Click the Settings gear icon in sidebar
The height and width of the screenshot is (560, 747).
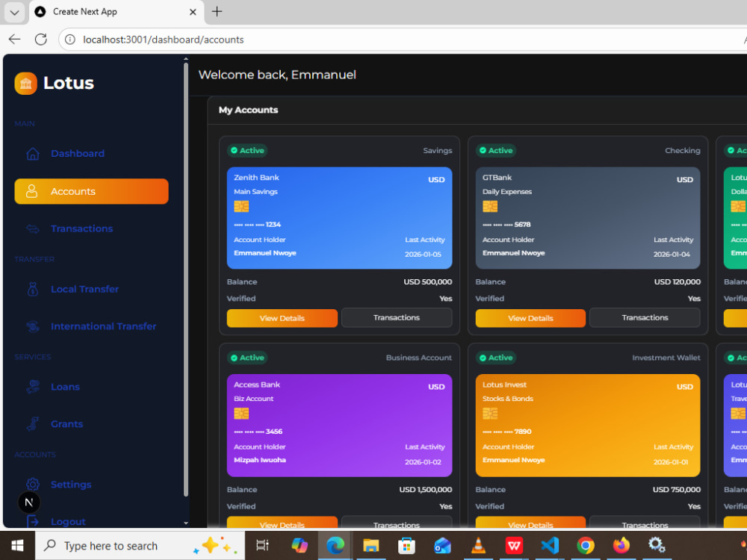pos(32,485)
